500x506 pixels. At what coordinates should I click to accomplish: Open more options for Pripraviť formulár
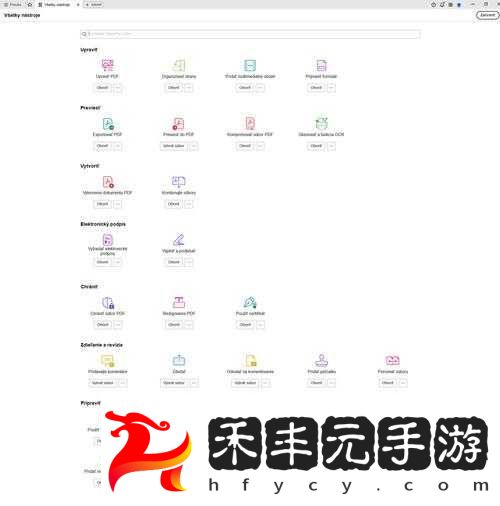pos(331,88)
